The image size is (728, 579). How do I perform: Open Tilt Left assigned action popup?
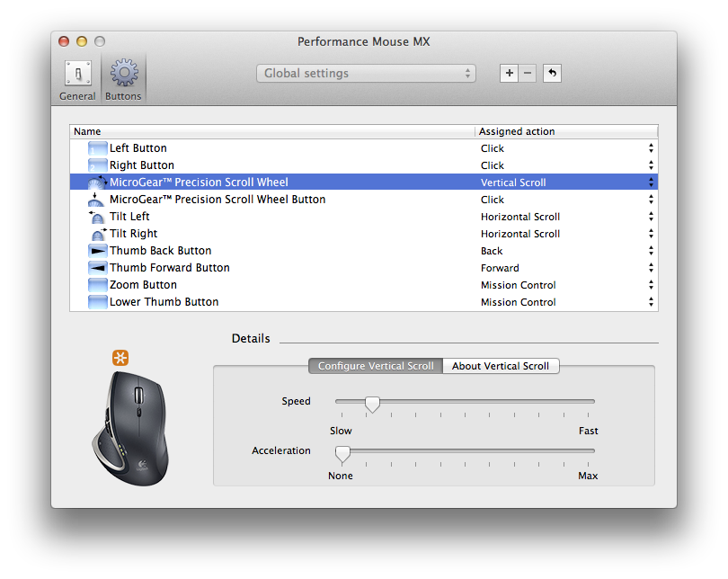coord(651,217)
